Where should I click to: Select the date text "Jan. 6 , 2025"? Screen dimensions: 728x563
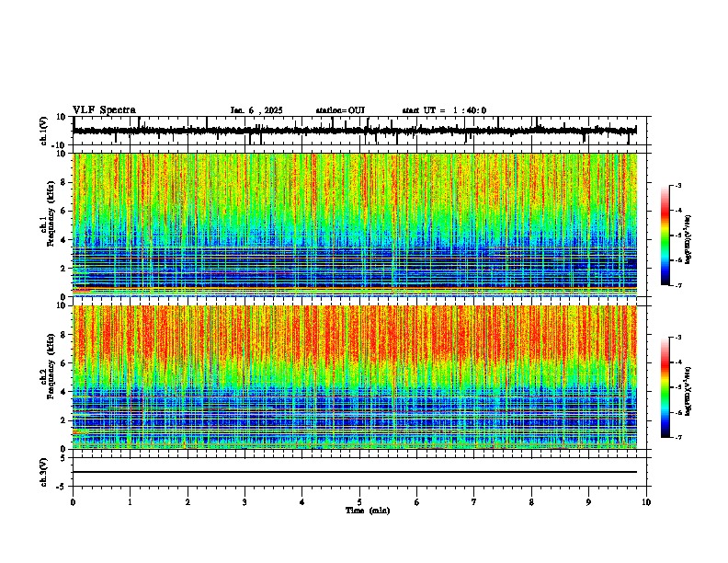pos(256,110)
